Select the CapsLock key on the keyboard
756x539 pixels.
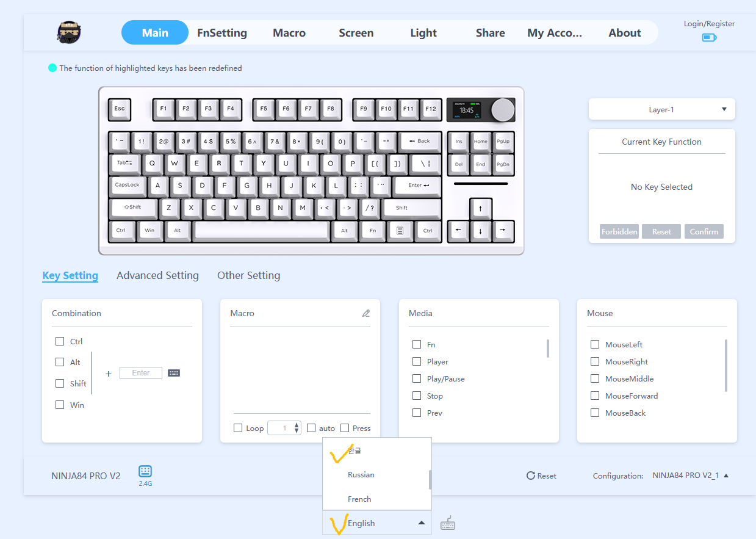128,186
